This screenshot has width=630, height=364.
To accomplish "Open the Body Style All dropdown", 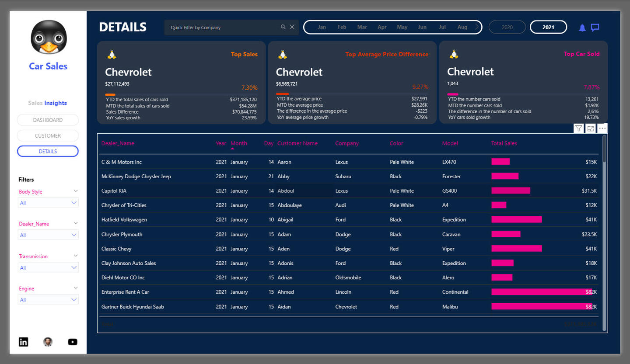I will click(x=48, y=203).
